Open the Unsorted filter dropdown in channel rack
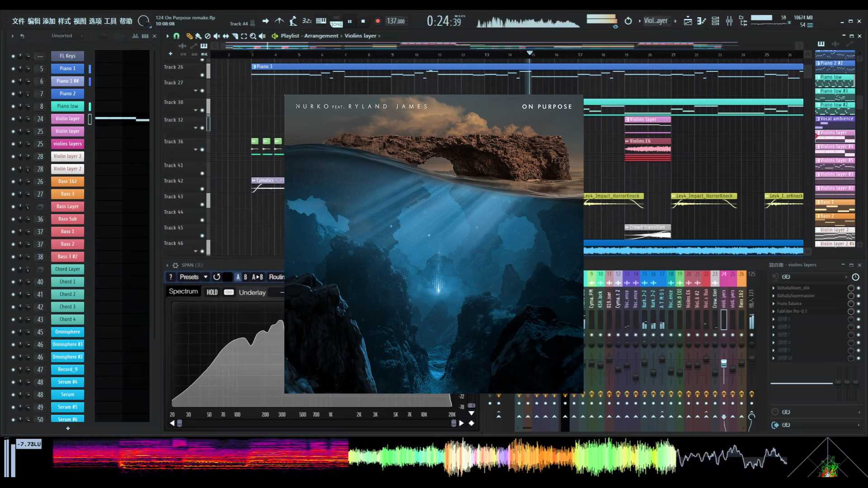Screen dimensions: 868x488 coord(67,36)
